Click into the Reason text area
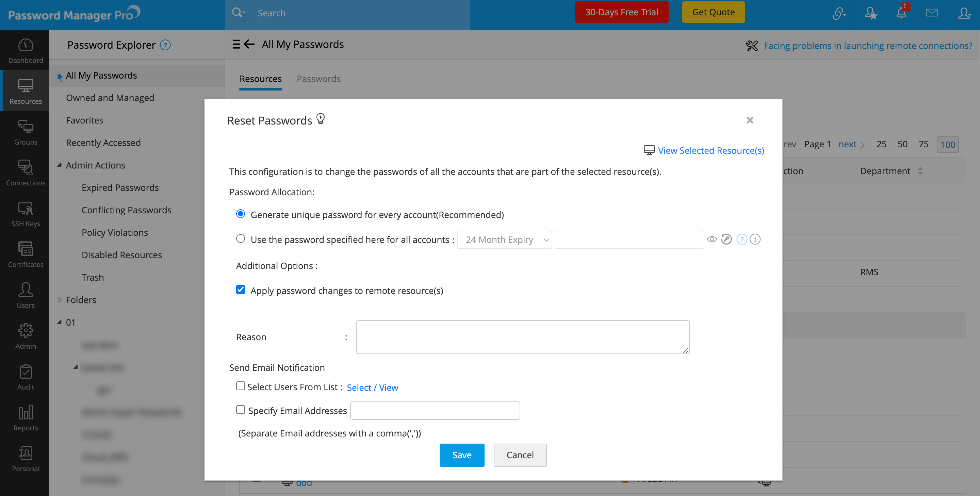 pos(522,337)
